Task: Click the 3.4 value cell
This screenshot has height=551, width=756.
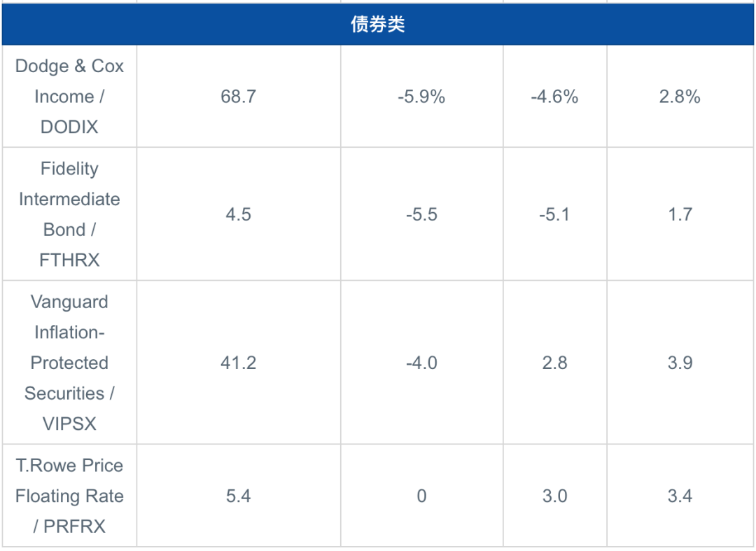Action: point(680,496)
